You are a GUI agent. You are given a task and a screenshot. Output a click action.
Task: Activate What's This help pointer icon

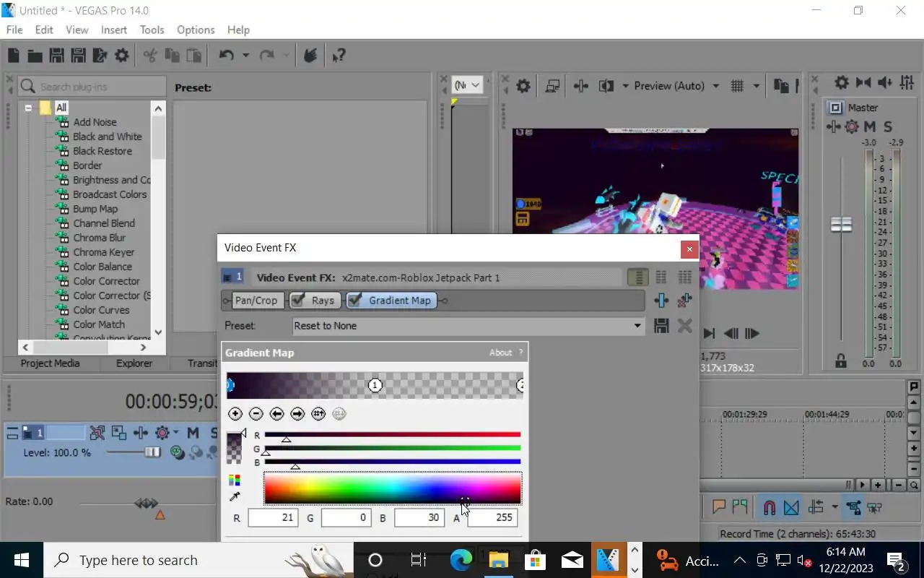point(339,56)
